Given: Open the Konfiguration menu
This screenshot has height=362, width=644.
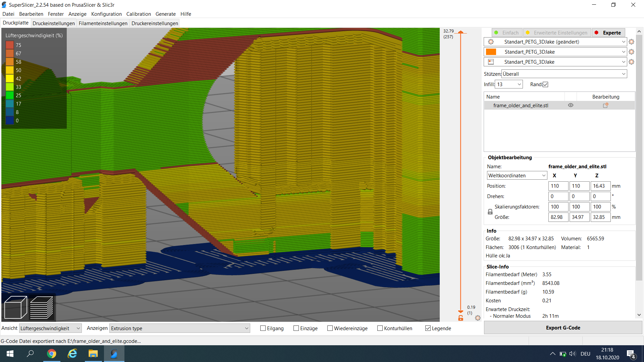Looking at the screenshot, I should point(106,14).
